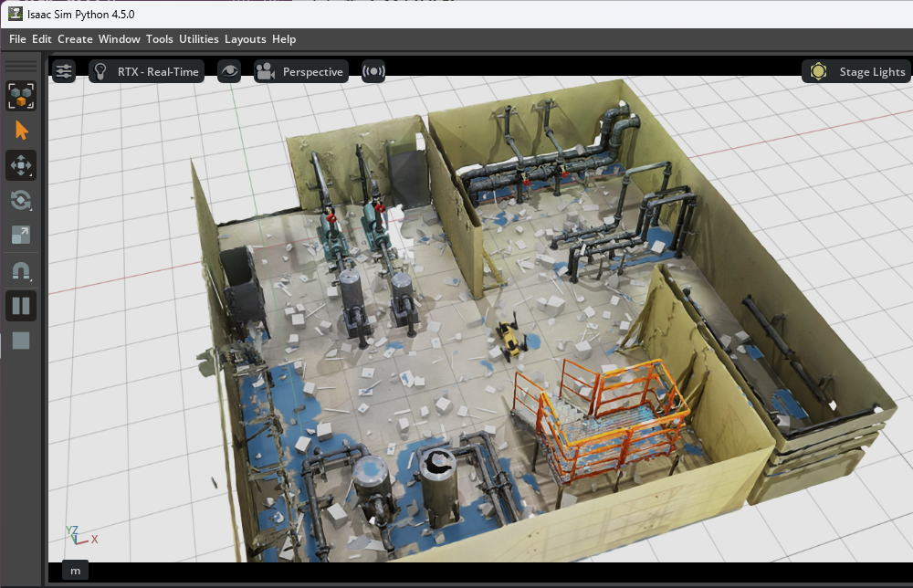913x588 pixels.
Task: Stop the simulation
Action: (21, 341)
